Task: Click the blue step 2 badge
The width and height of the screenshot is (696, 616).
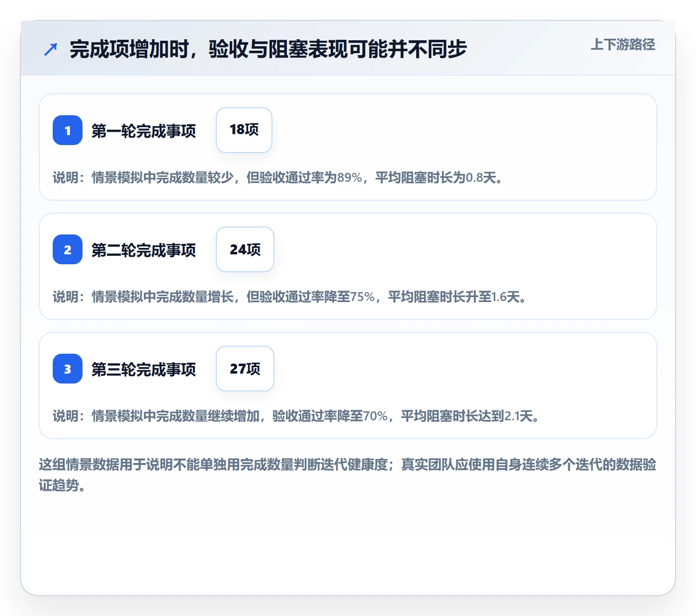Action: [68, 249]
